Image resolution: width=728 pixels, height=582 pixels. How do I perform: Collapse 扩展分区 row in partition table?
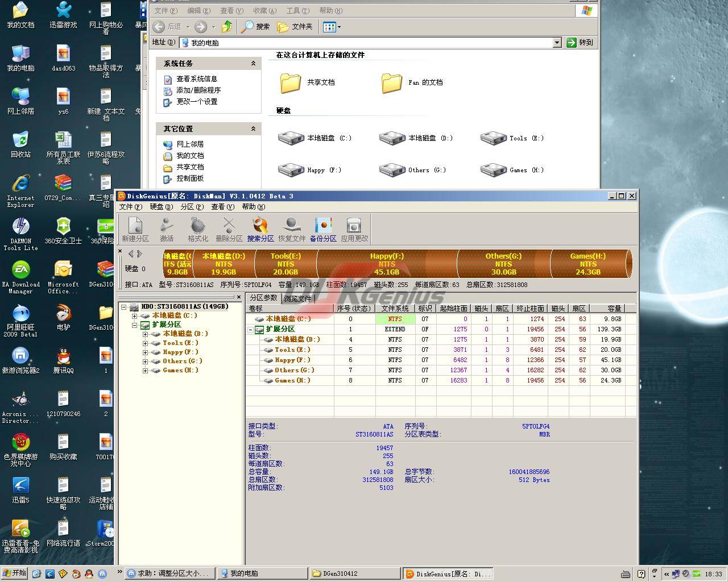(250, 330)
